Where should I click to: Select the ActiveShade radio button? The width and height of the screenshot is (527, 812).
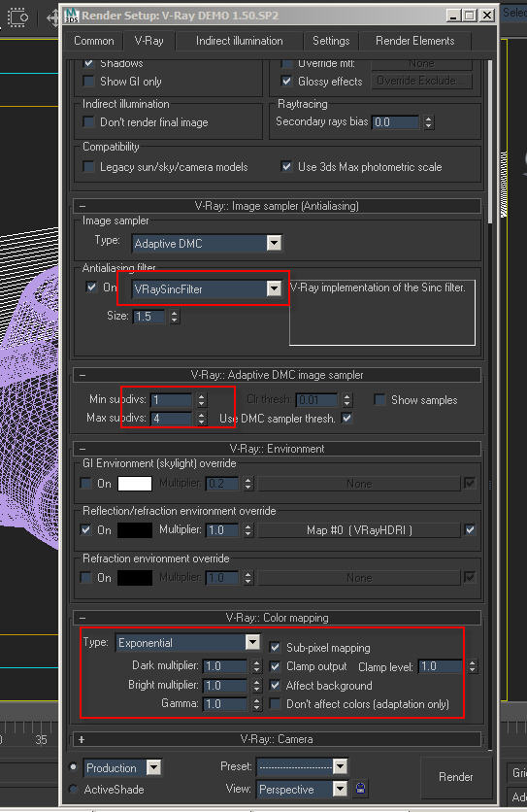74,790
